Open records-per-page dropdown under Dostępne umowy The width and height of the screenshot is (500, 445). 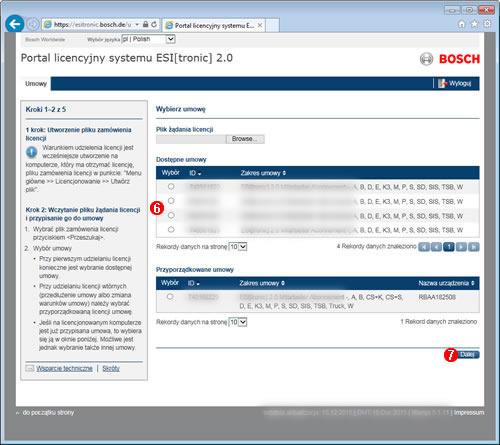point(238,247)
